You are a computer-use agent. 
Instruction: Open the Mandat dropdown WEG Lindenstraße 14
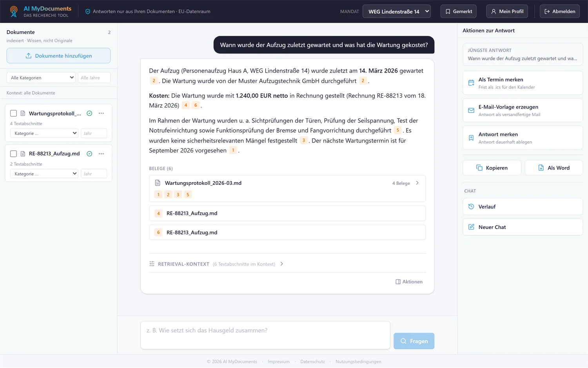[397, 11]
